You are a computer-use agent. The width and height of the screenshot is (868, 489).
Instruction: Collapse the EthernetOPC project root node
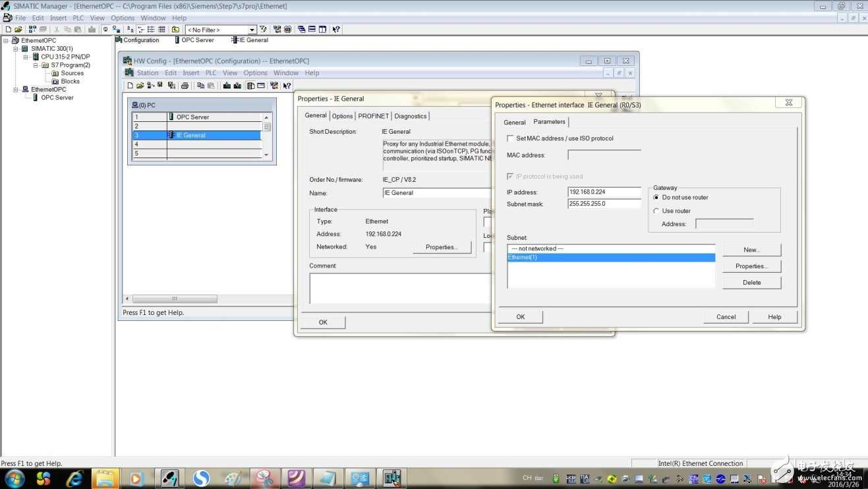click(x=6, y=40)
